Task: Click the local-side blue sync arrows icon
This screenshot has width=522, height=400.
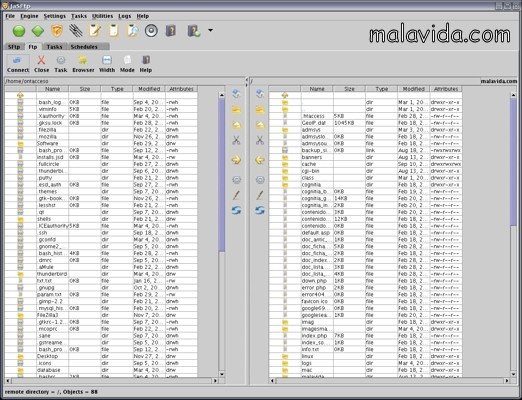Action: point(236,210)
